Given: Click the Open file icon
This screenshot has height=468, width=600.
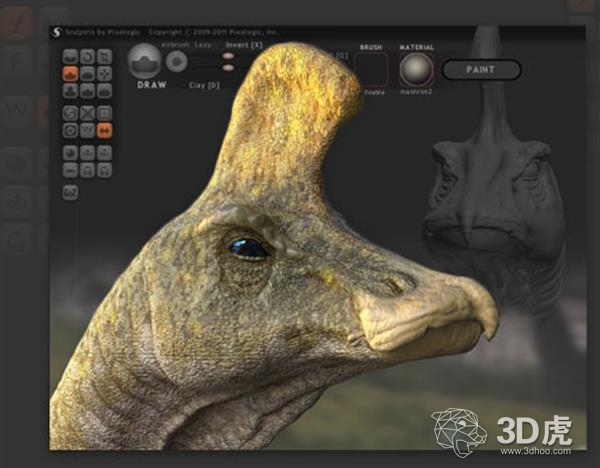Looking at the screenshot, I should (87, 170).
